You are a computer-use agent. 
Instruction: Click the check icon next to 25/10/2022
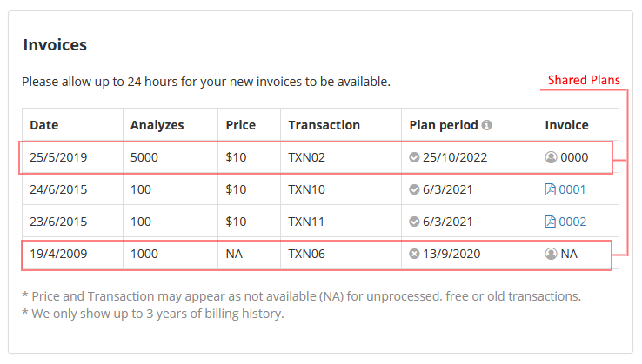(x=414, y=157)
